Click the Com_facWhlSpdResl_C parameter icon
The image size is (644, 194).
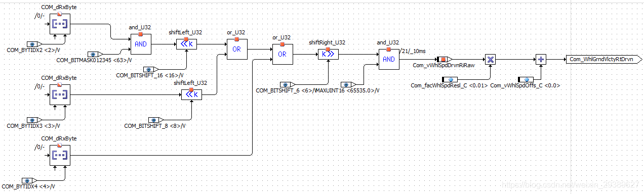point(449,79)
